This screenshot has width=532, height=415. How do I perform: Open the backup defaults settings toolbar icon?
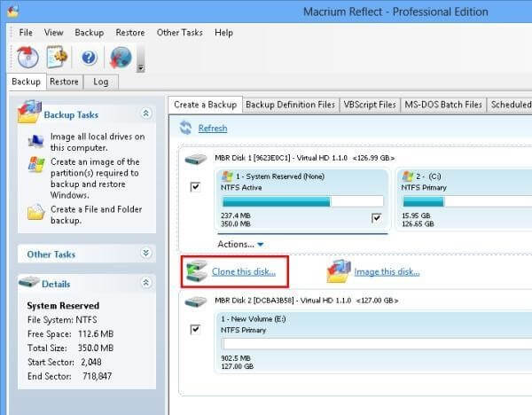click(x=57, y=57)
